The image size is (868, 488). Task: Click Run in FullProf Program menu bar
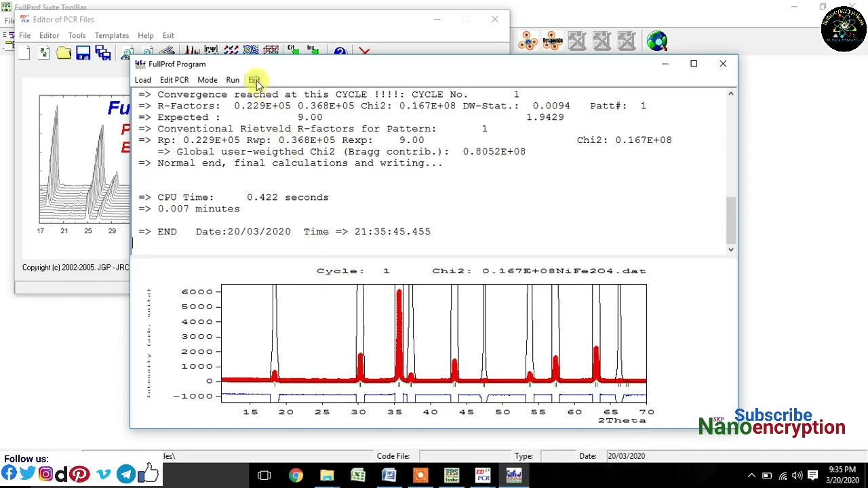pos(233,80)
